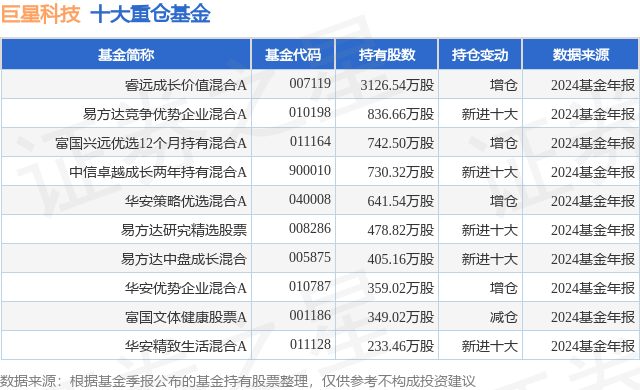Click the 巨星科技 title text
640x390 pixels.
(x=41, y=14)
